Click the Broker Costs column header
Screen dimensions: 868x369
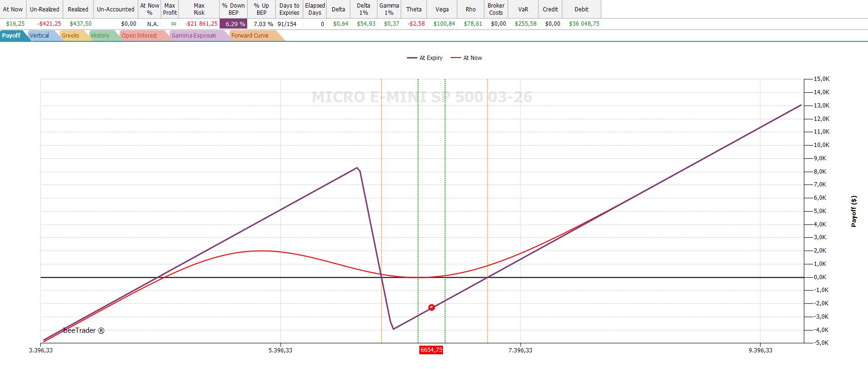tap(495, 9)
